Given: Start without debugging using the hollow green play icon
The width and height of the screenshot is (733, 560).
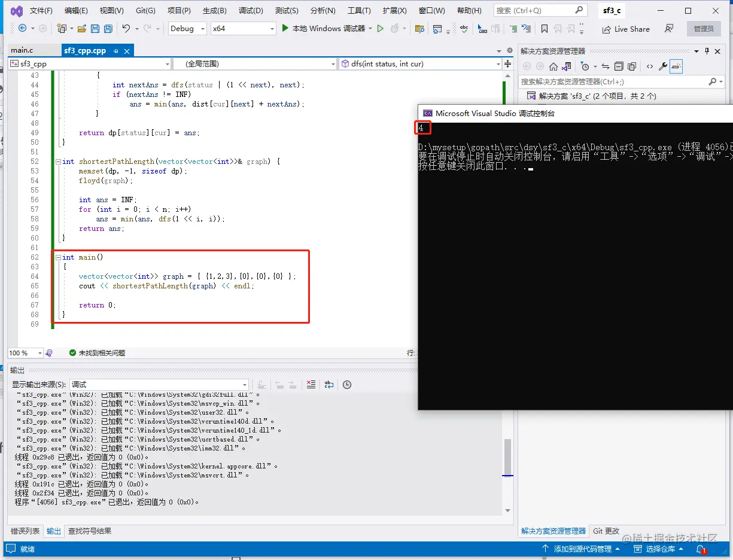Looking at the screenshot, I should (x=380, y=28).
